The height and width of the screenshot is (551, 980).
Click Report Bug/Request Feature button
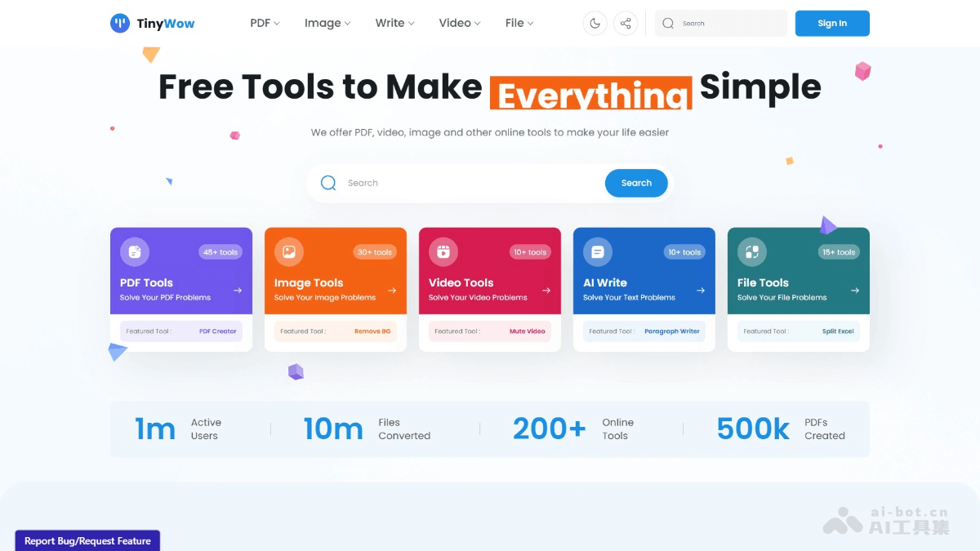(87, 540)
